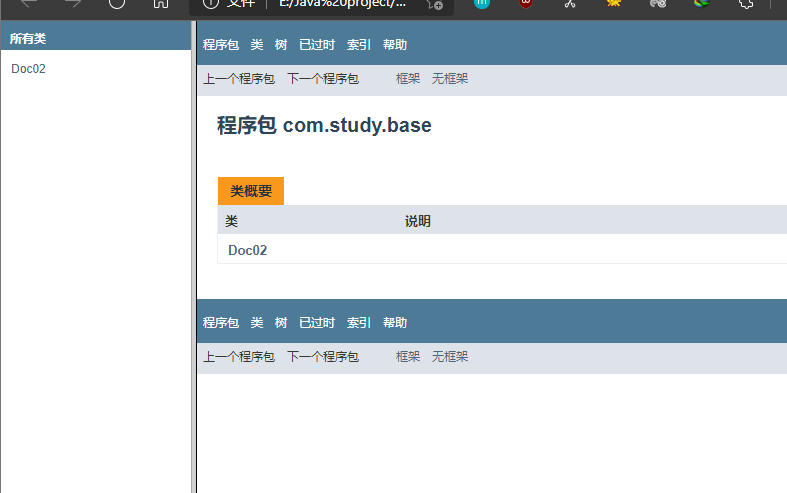Click the red shield extension icon
This screenshot has width=787, height=493.
[x=526, y=3]
